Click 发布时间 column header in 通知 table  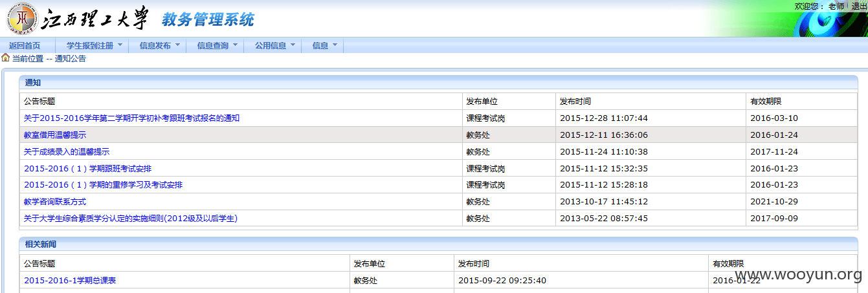pyautogui.click(x=575, y=102)
